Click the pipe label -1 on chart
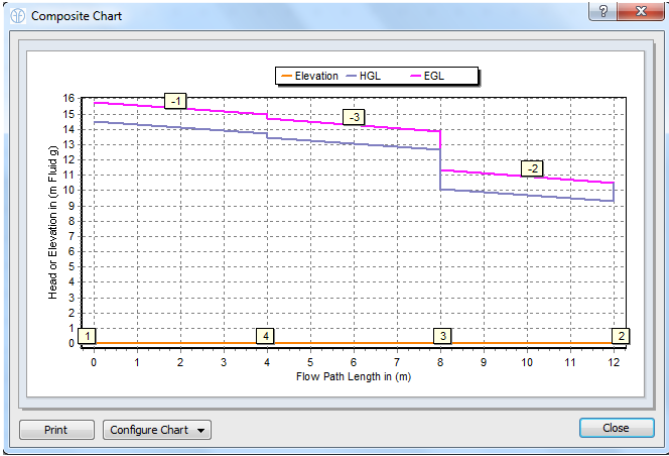Image resolution: width=669 pixels, height=456 pixels. tap(176, 101)
